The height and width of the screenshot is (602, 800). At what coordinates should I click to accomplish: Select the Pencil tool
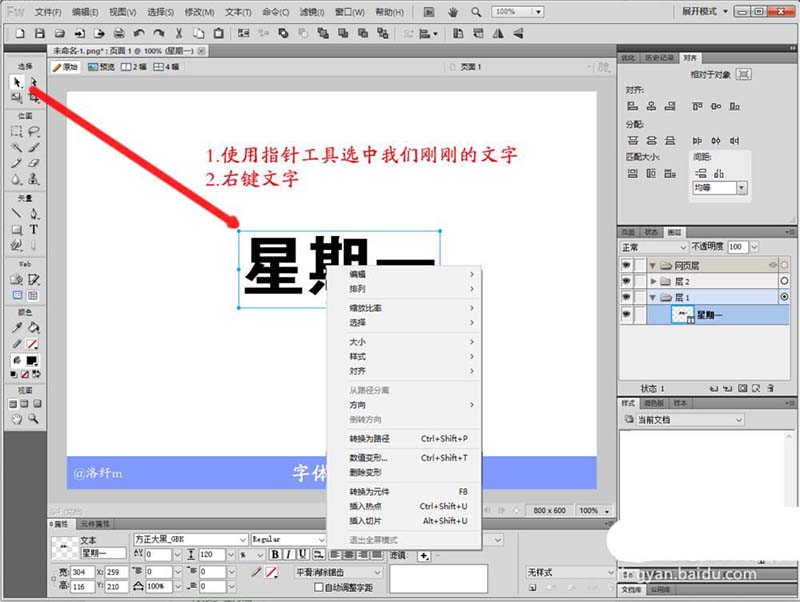click(17, 163)
